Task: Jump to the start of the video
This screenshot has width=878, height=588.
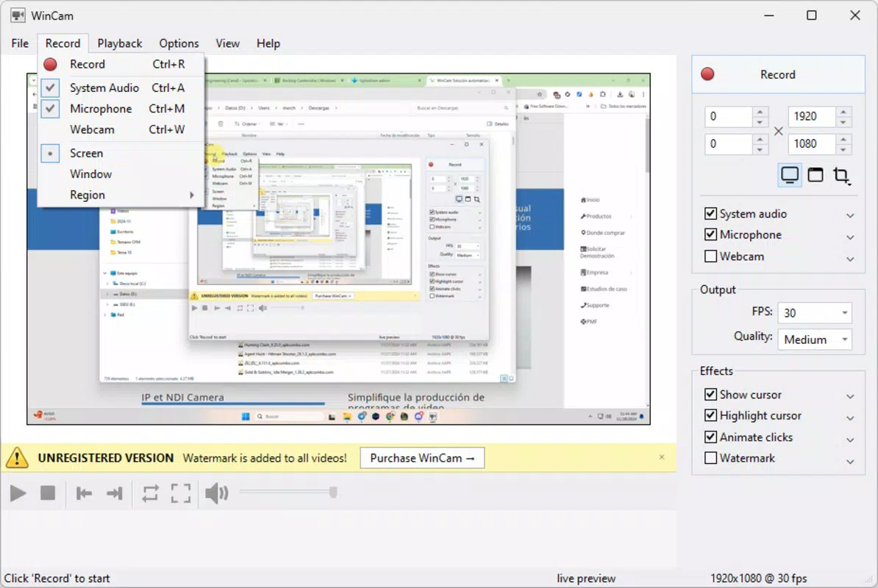Action: [x=84, y=493]
